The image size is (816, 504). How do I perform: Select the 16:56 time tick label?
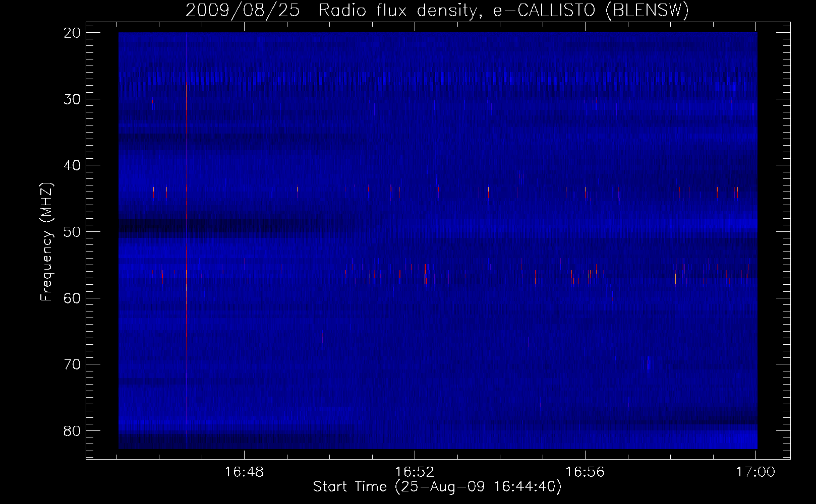(585, 472)
